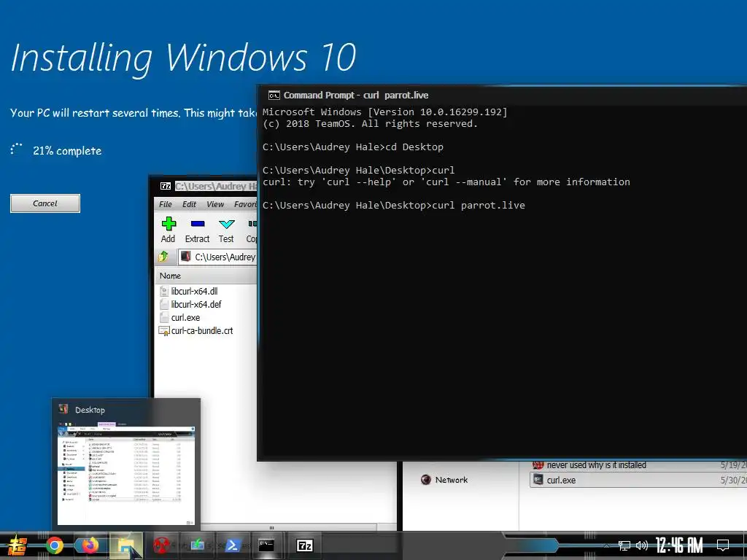
Task: Select libcurl-x64.dll in 7-Zip file list
Action: point(194,291)
